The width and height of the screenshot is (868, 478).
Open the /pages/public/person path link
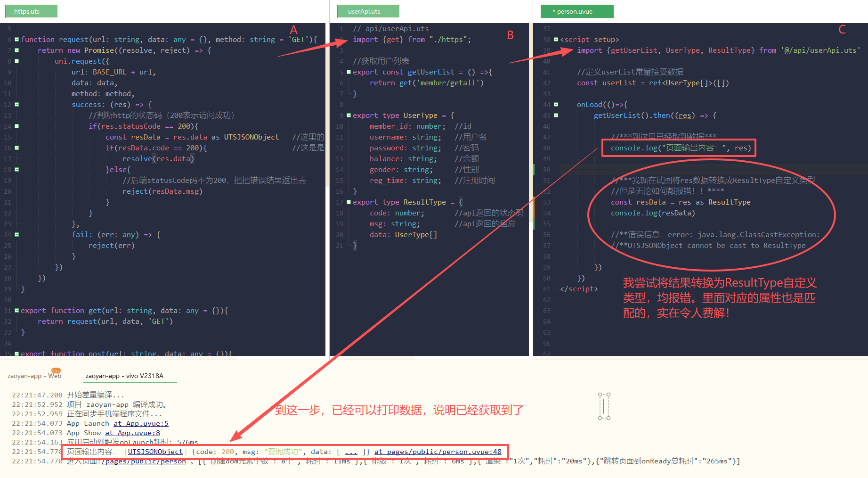(143, 461)
